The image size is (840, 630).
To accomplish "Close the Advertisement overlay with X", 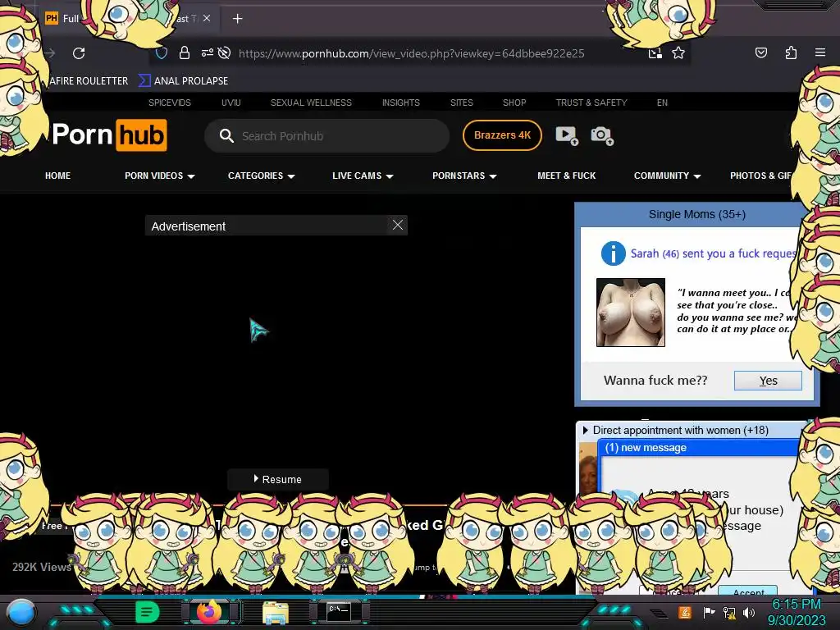I will tap(398, 225).
